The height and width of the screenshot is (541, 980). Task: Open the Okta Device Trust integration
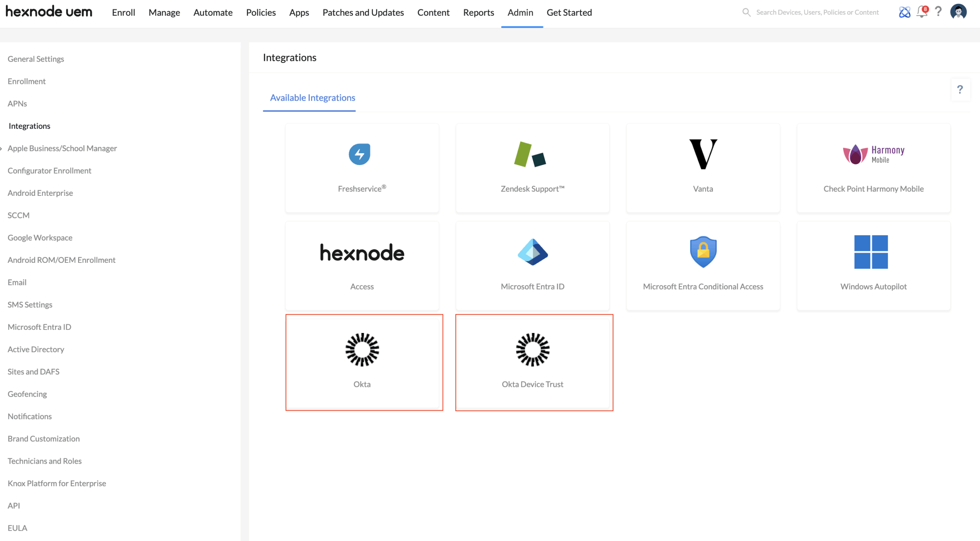click(532, 362)
